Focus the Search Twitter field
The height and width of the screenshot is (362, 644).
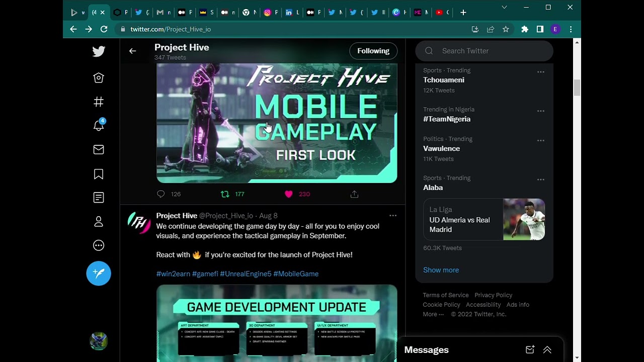484,51
